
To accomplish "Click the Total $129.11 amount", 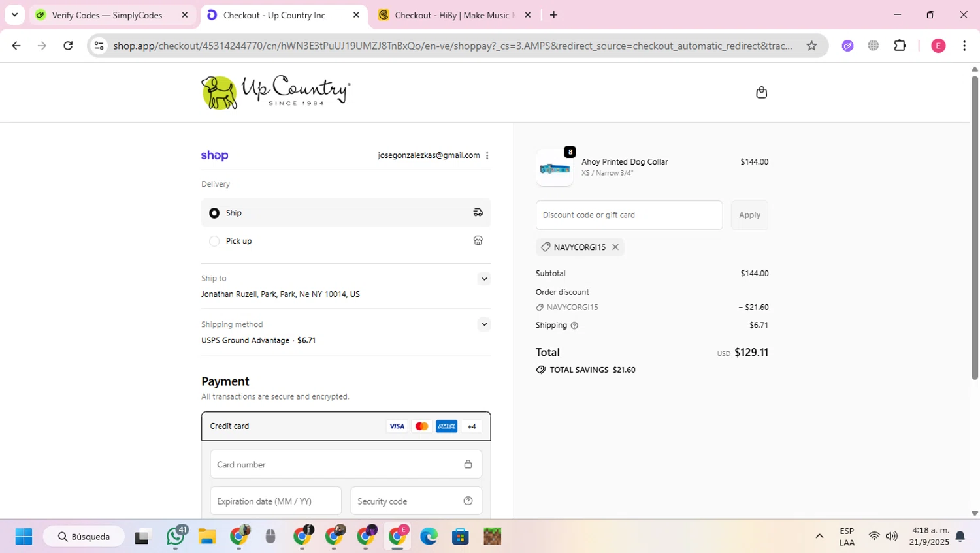I will (751, 353).
